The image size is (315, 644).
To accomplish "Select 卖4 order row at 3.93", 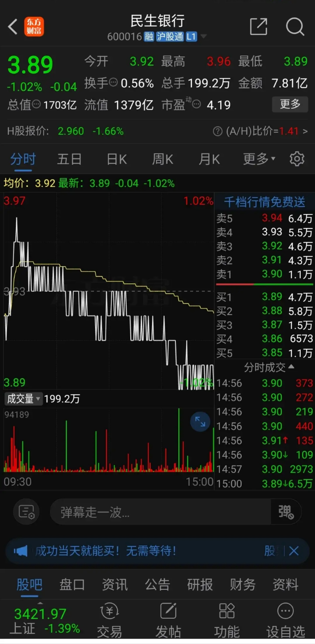I will [x=265, y=232].
